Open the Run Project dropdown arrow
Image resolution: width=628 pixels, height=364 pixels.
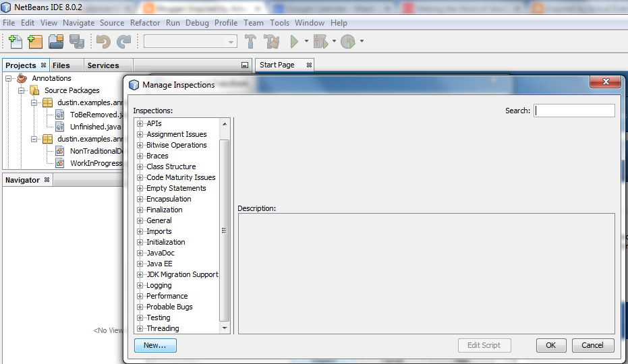coord(306,41)
